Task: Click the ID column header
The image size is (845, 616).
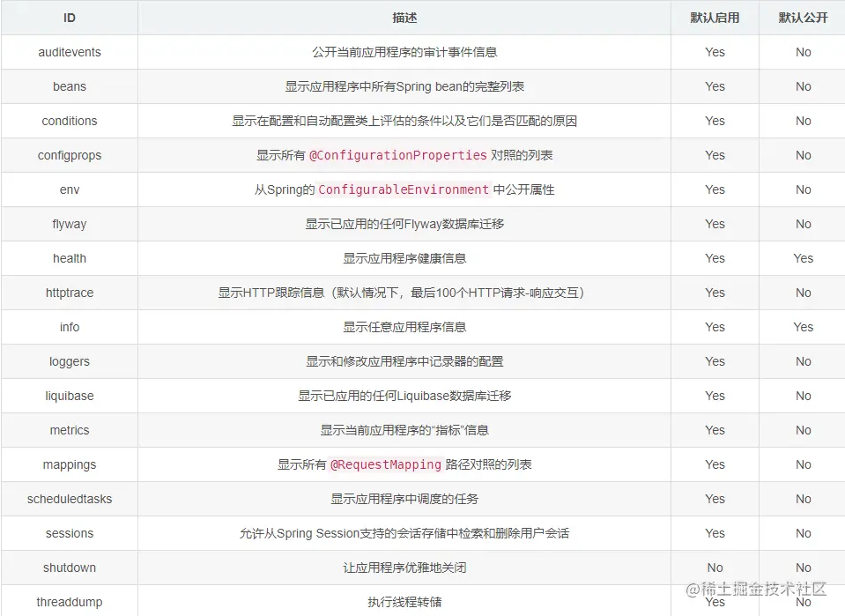Action: [70, 18]
